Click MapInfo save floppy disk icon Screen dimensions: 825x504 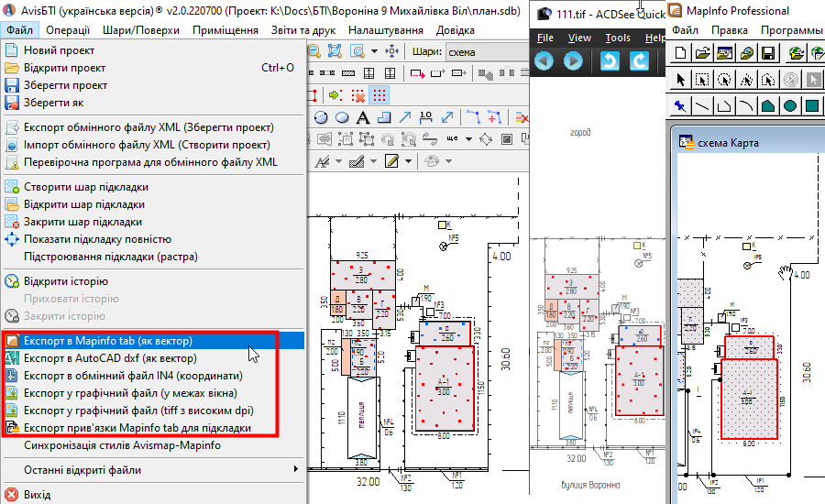[x=768, y=53]
